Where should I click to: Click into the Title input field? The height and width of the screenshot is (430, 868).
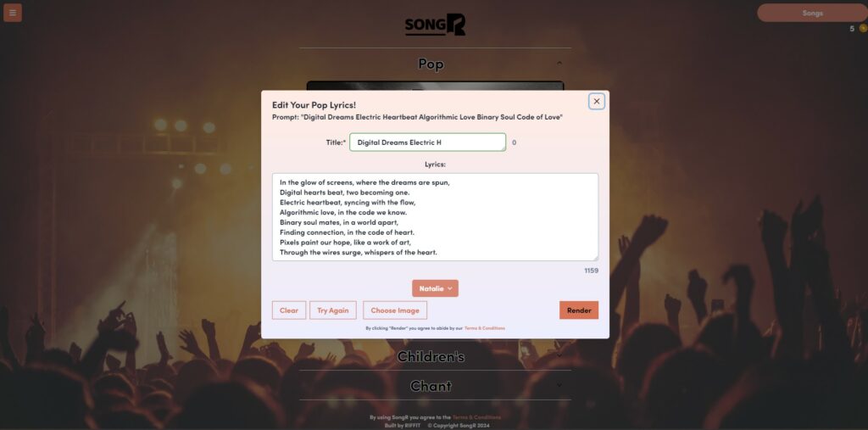pos(427,142)
